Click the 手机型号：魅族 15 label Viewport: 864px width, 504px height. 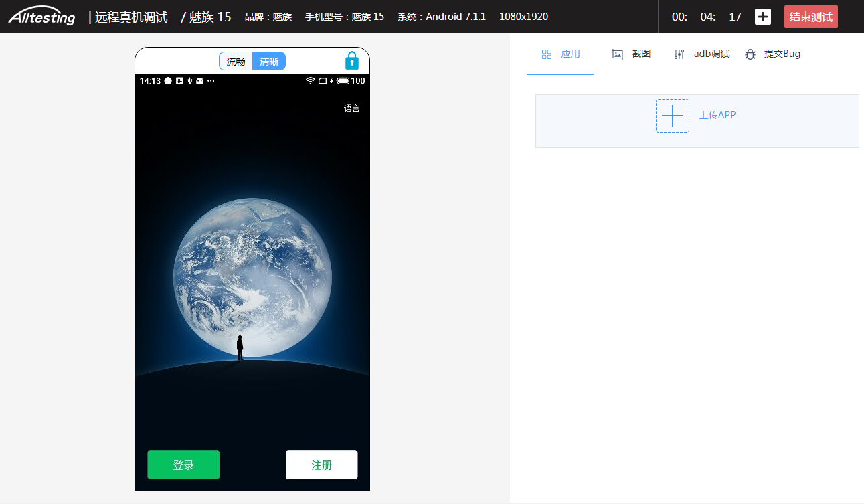click(x=345, y=17)
